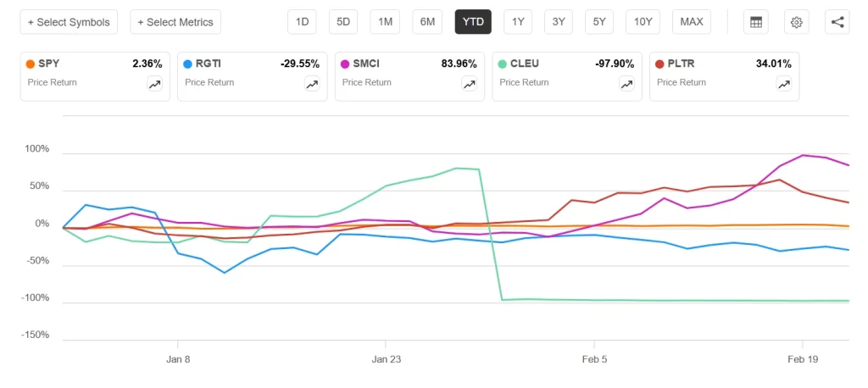868x388 pixels.
Task: Open the Select Metrics button
Action: 175,22
